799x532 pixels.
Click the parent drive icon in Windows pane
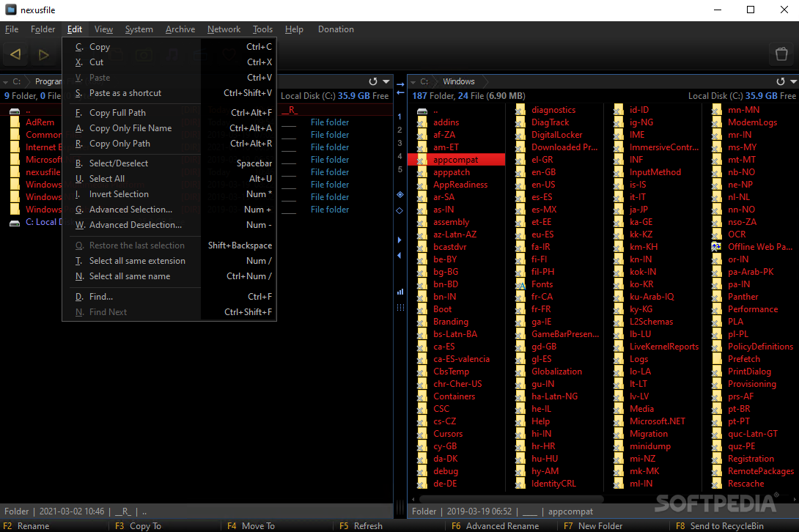[x=422, y=111]
